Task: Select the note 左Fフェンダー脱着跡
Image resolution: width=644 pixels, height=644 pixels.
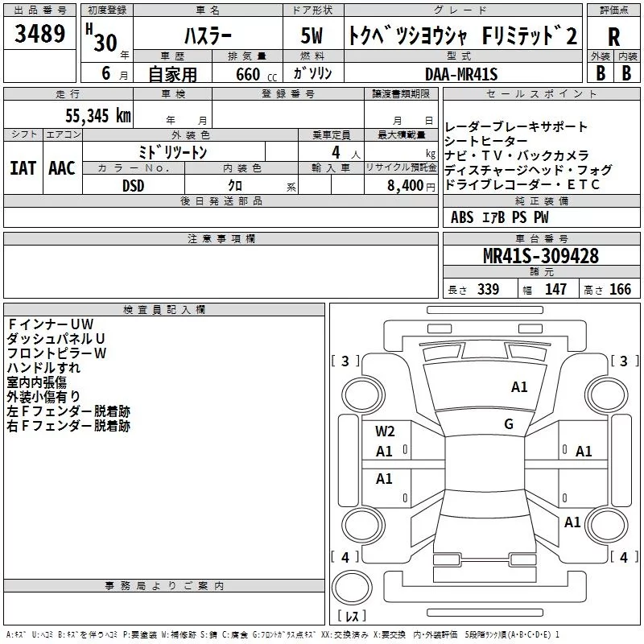Action: point(68,411)
